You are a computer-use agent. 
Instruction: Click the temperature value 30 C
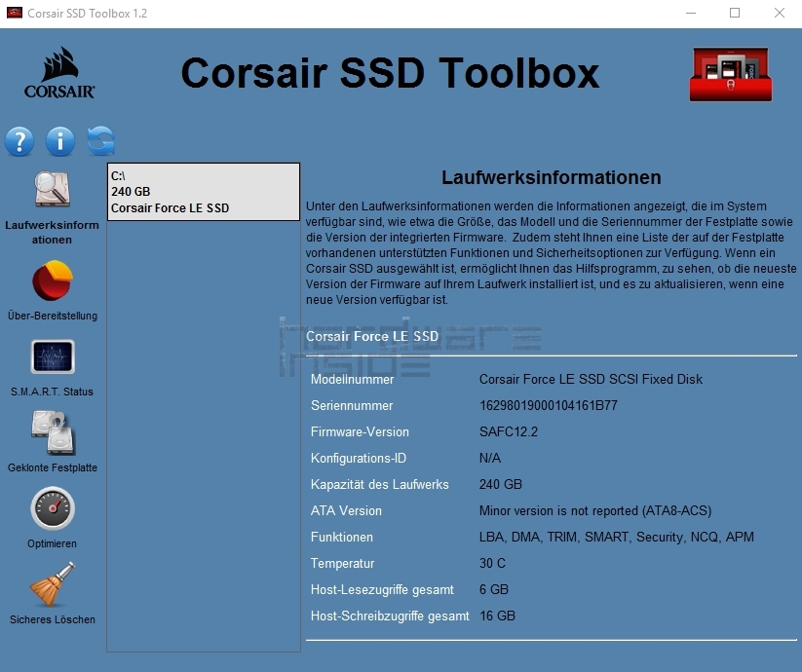click(492, 563)
